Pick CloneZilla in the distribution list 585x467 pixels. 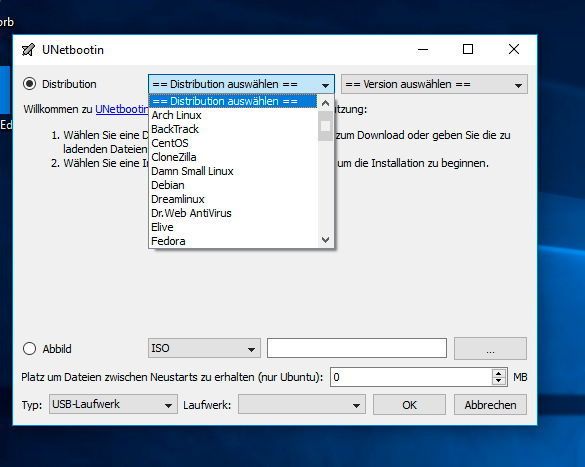click(233, 157)
